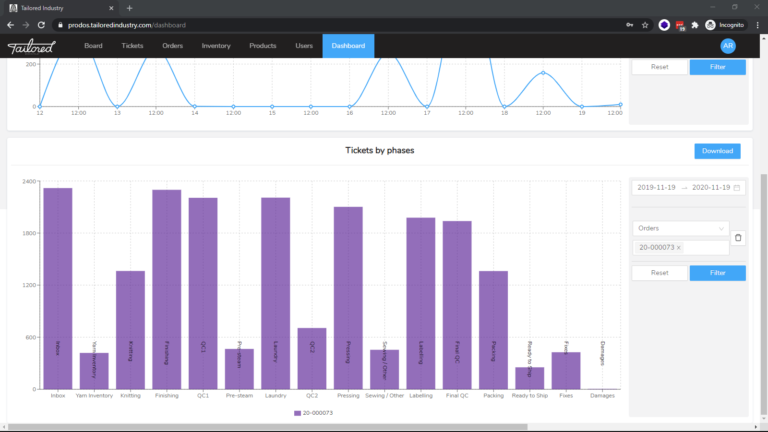Remove the 20-000073 order tag
The height and width of the screenshot is (432, 768).
point(678,247)
